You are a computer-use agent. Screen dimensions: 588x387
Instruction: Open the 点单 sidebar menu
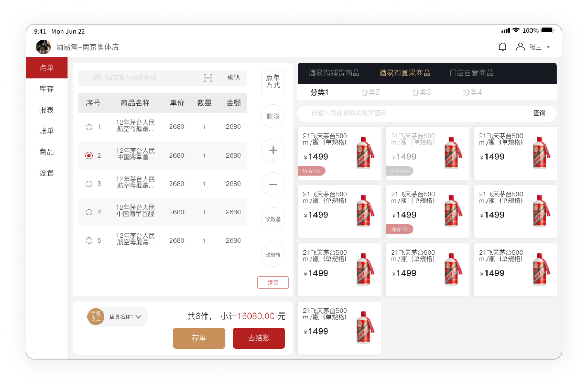click(47, 68)
